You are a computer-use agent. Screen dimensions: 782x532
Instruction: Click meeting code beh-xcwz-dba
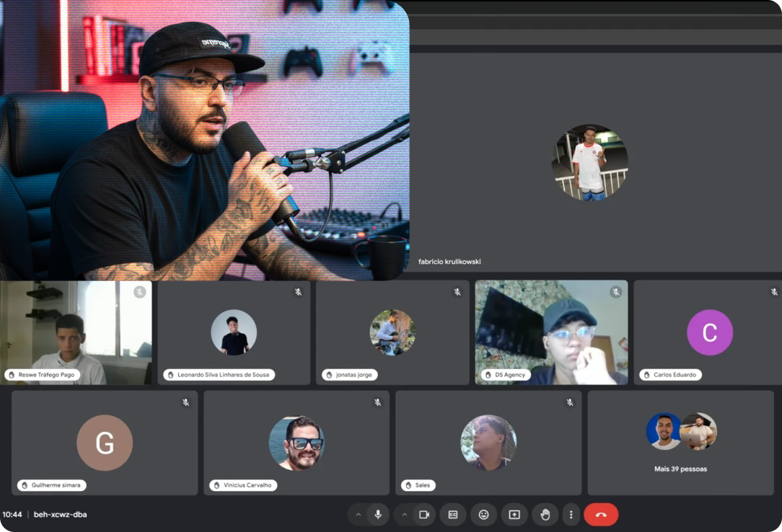pos(61,515)
